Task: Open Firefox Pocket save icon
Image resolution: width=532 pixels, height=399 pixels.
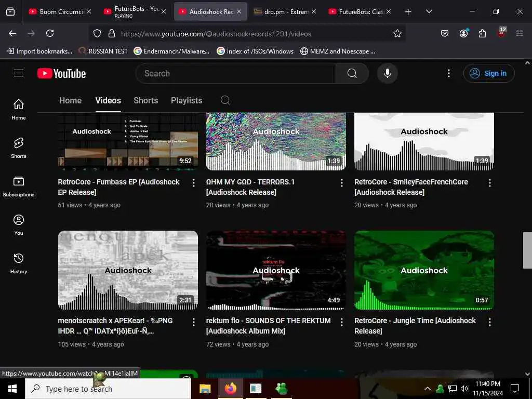Action: tap(445, 33)
